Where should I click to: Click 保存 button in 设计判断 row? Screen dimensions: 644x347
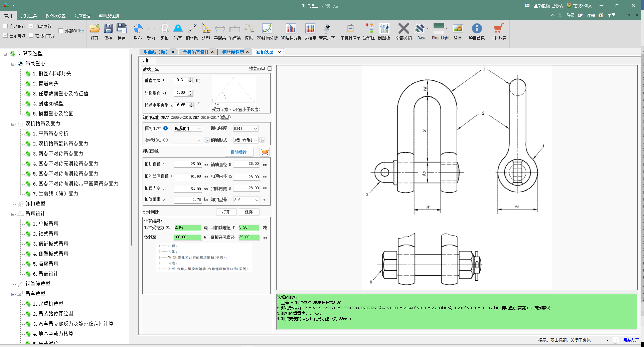(x=249, y=212)
